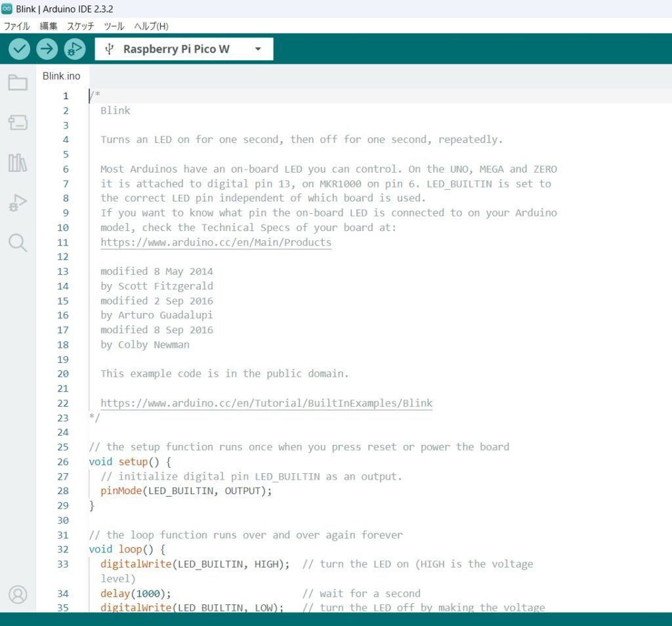Viewport: 672px width, 626px height.
Task: Open the ファイル menu
Action: pos(16,26)
